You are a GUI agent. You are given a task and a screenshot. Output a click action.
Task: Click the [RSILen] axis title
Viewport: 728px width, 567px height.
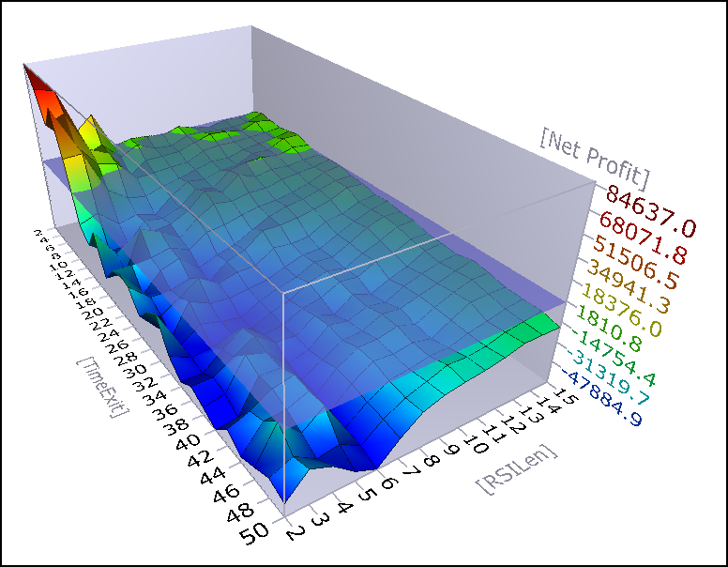click(516, 470)
